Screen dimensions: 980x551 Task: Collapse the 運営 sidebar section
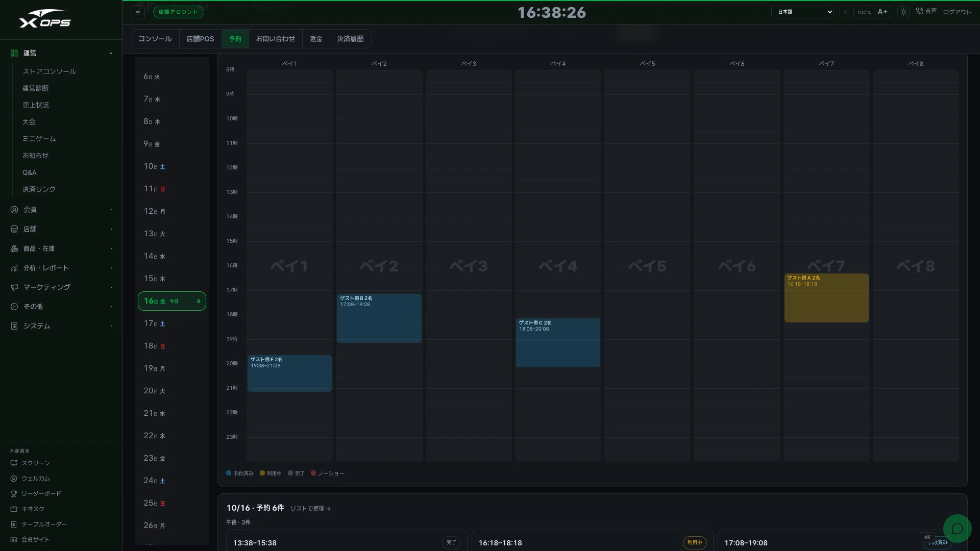111,53
